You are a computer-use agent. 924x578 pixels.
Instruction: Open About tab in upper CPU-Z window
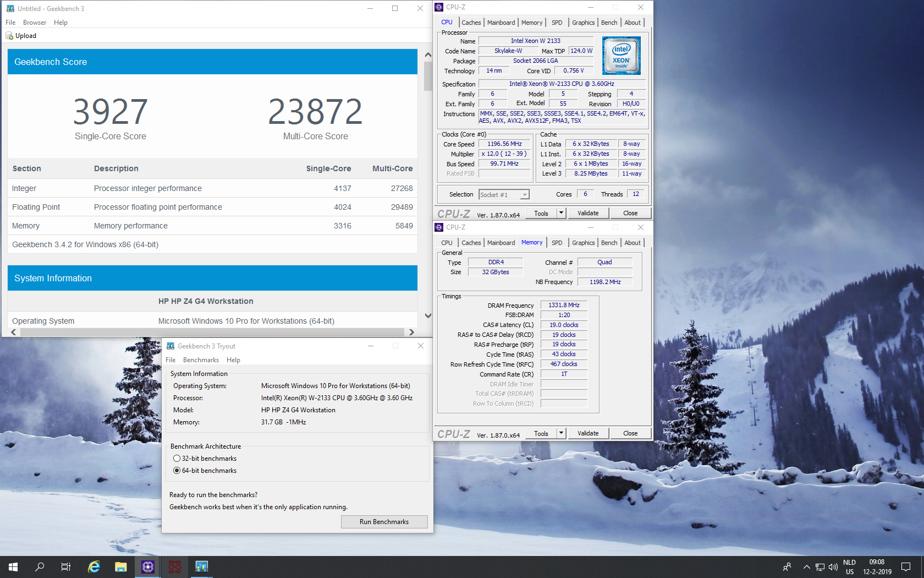click(632, 23)
